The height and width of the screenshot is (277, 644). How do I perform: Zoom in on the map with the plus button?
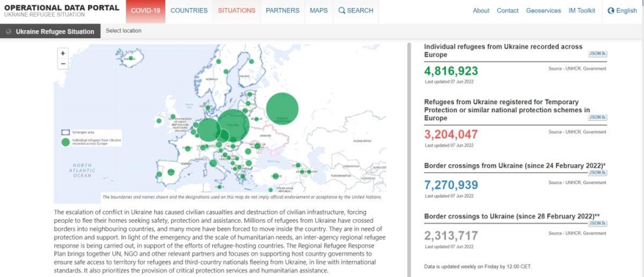click(63, 53)
